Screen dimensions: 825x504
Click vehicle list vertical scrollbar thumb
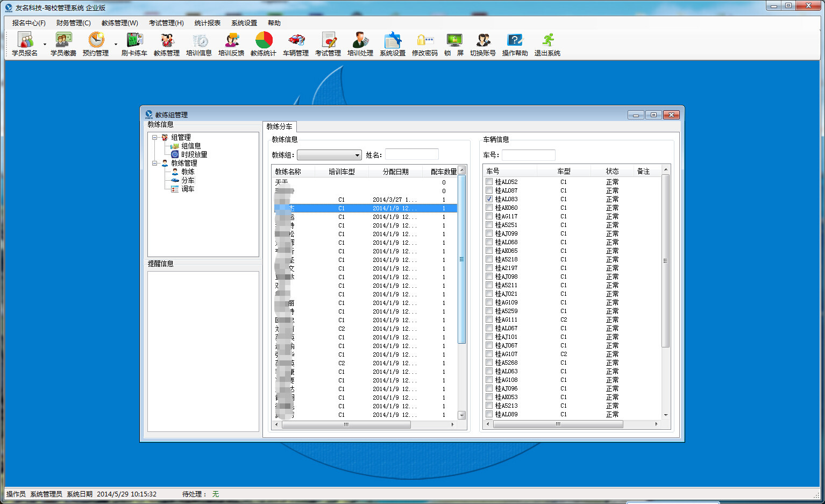(665, 261)
